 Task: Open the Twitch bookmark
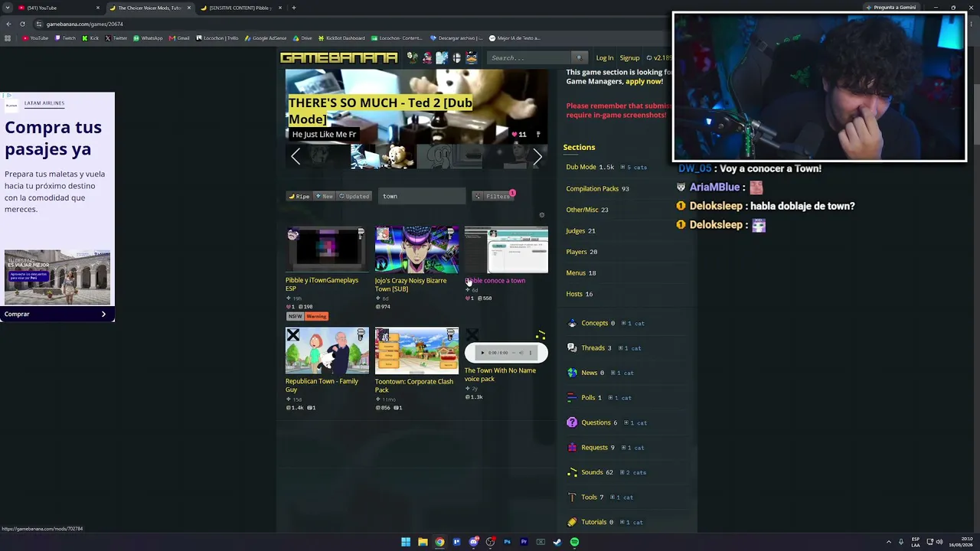[66, 38]
